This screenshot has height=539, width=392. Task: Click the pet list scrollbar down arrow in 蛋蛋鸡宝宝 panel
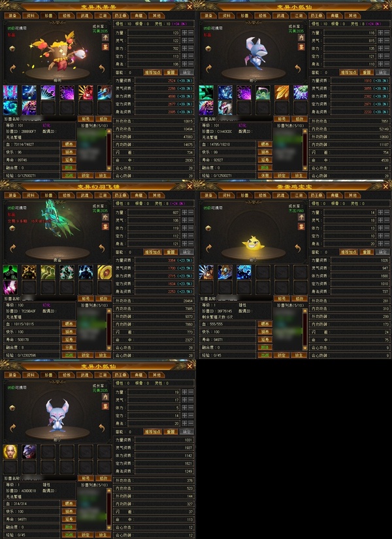coord(305,348)
